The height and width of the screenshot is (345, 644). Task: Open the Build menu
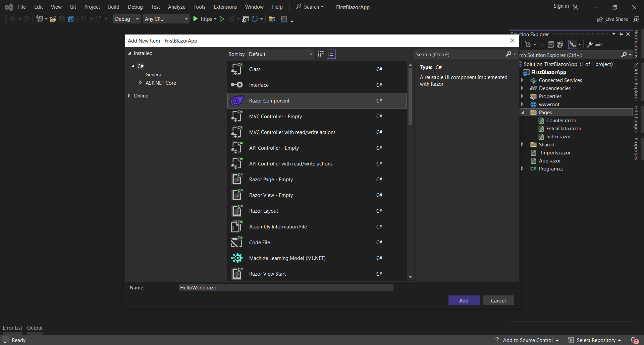pyautogui.click(x=113, y=7)
